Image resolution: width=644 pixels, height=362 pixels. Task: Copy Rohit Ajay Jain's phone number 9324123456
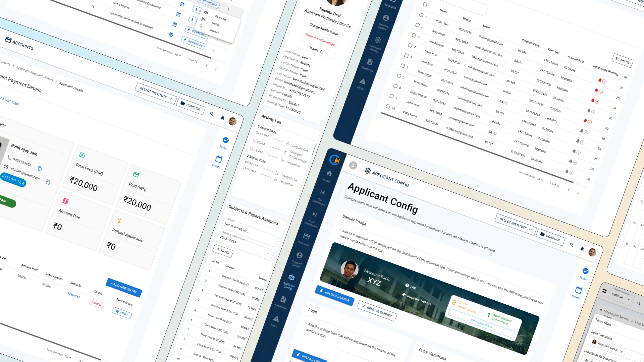click(x=40, y=168)
